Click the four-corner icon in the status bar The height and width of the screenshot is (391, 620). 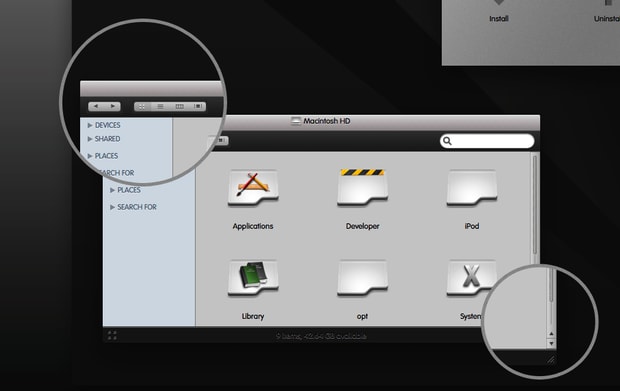pyautogui.click(x=112, y=336)
